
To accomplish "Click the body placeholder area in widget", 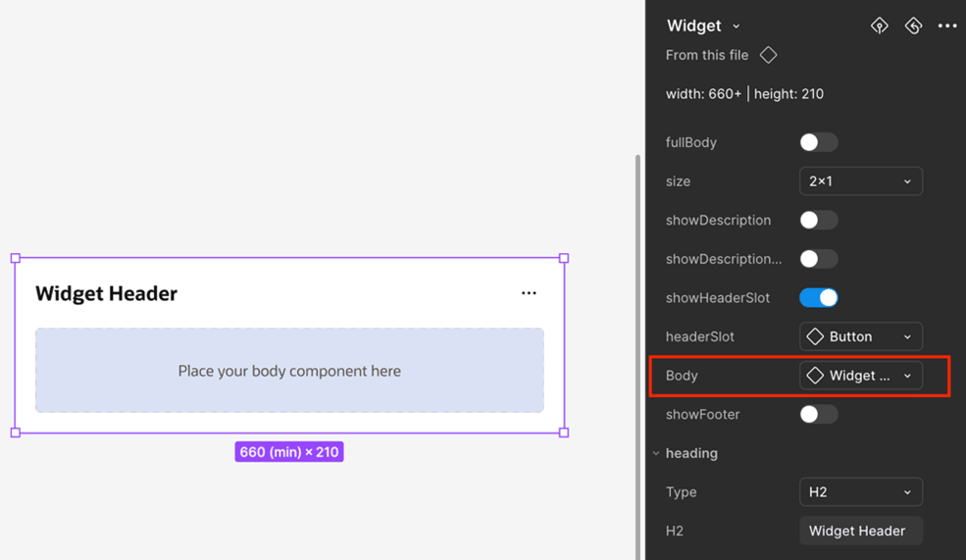I will pyautogui.click(x=289, y=371).
